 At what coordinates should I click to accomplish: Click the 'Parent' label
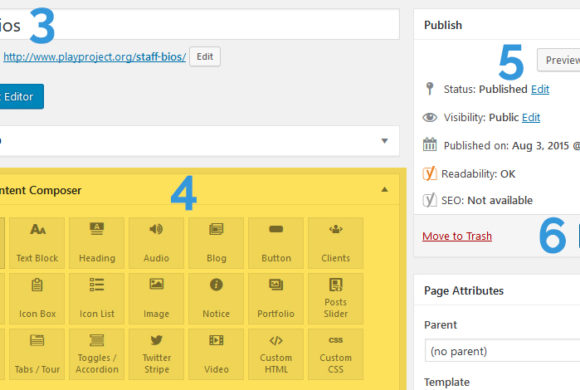(x=440, y=325)
